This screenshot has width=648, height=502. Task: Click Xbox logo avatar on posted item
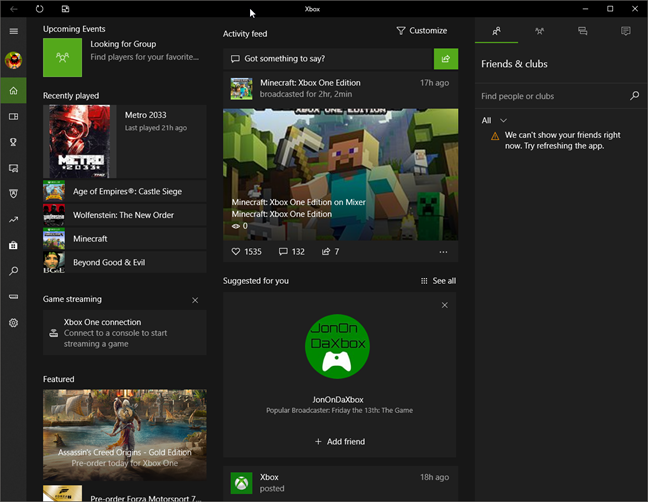pyautogui.click(x=241, y=483)
